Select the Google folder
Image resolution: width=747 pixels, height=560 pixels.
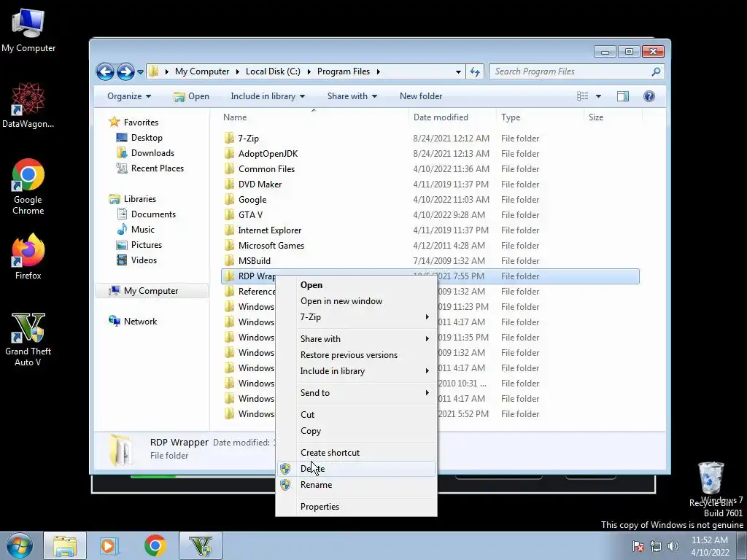tap(430, 200)
